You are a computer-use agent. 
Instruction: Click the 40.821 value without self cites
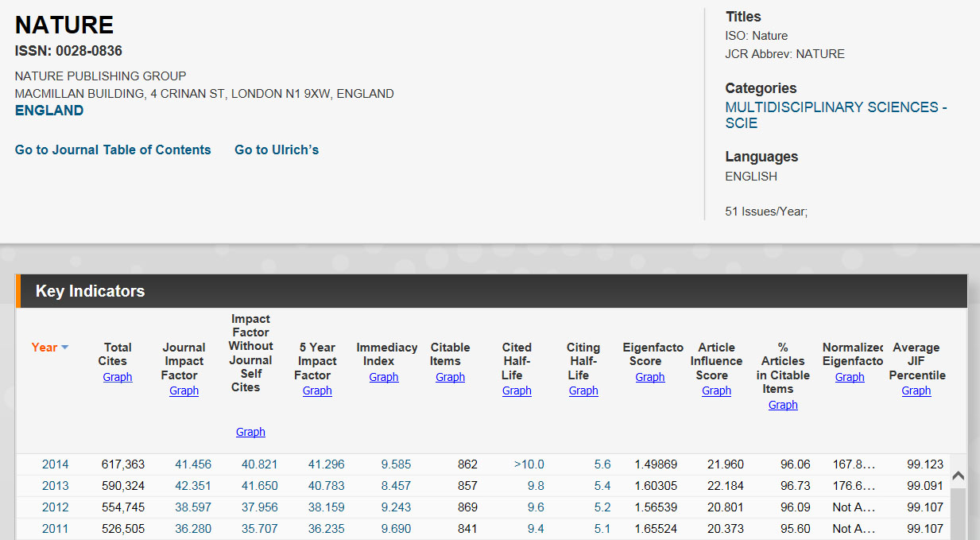point(260,464)
